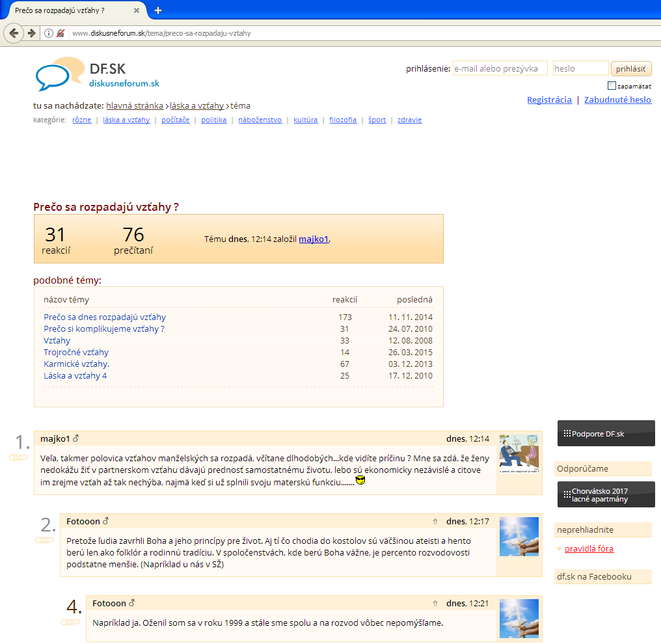Open similar topic 'Karmické vzťahy.'
Viewport: 661px width, 644px height.
coord(76,364)
